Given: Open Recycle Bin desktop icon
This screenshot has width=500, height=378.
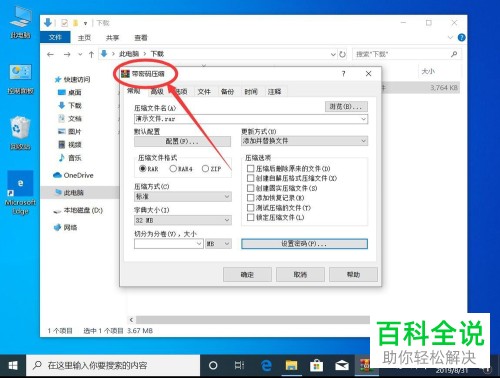Looking at the screenshot, I should (x=20, y=133).
